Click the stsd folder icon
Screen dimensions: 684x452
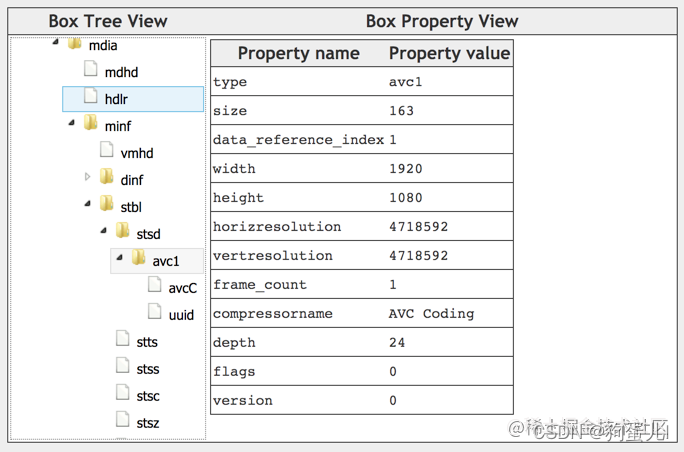123,230
